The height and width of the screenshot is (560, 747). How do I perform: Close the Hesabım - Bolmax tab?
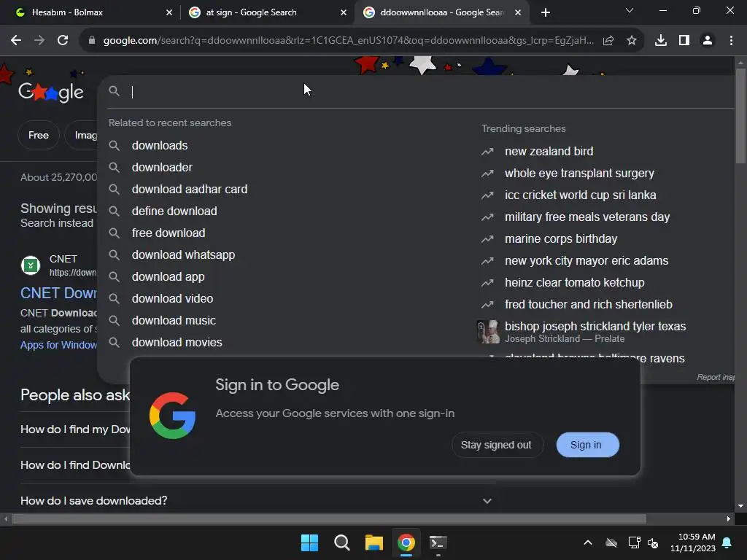click(x=169, y=12)
